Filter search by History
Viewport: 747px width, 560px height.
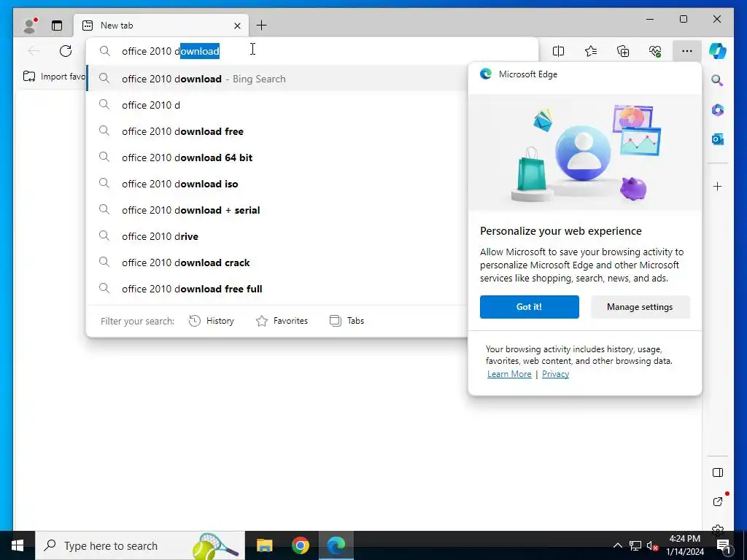coord(212,321)
